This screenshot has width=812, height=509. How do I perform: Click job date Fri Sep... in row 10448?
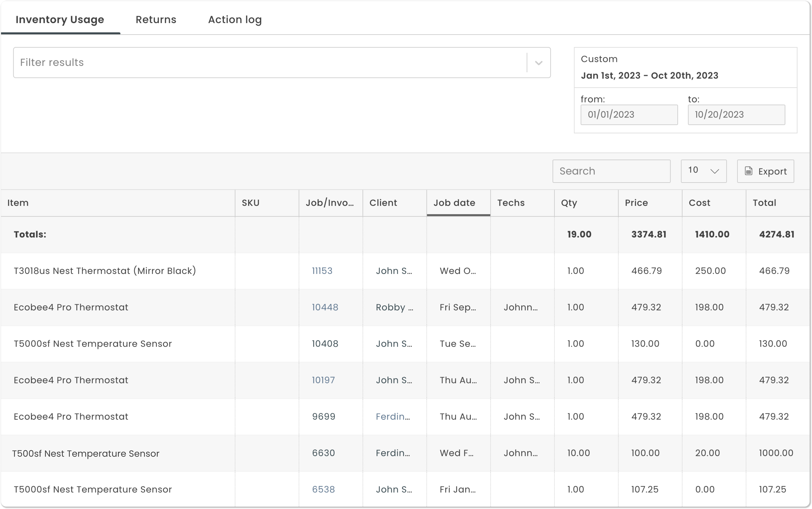point(458,307)
